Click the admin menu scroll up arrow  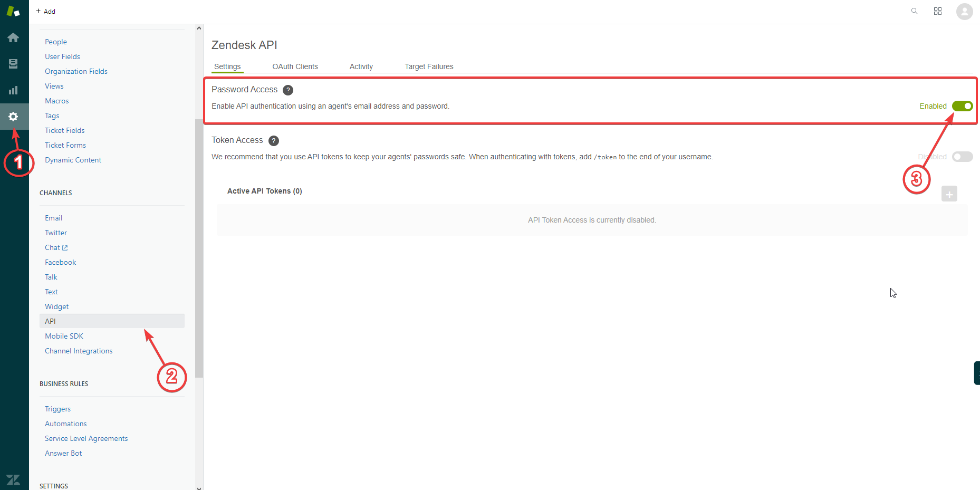(x=199, y=28)
